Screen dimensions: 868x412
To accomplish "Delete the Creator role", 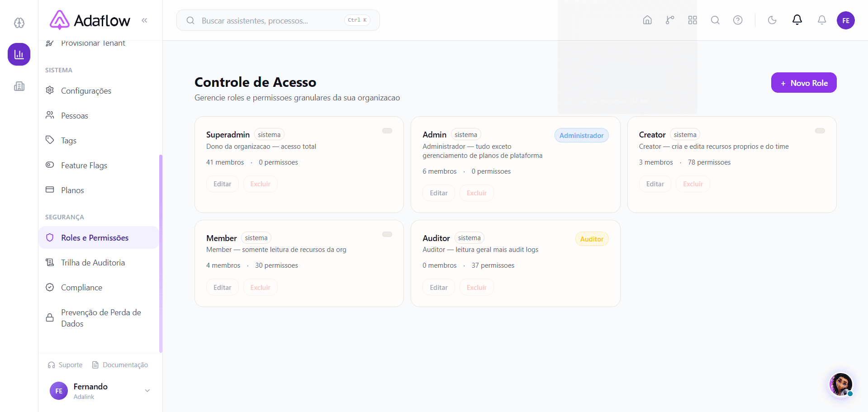I will click(693, 184).
